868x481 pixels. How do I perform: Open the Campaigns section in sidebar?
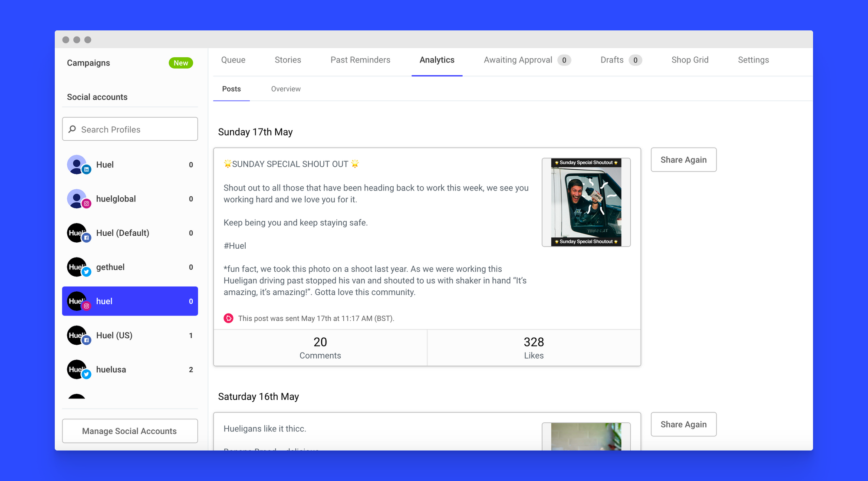pyautogui.click(x=89, y=63)
